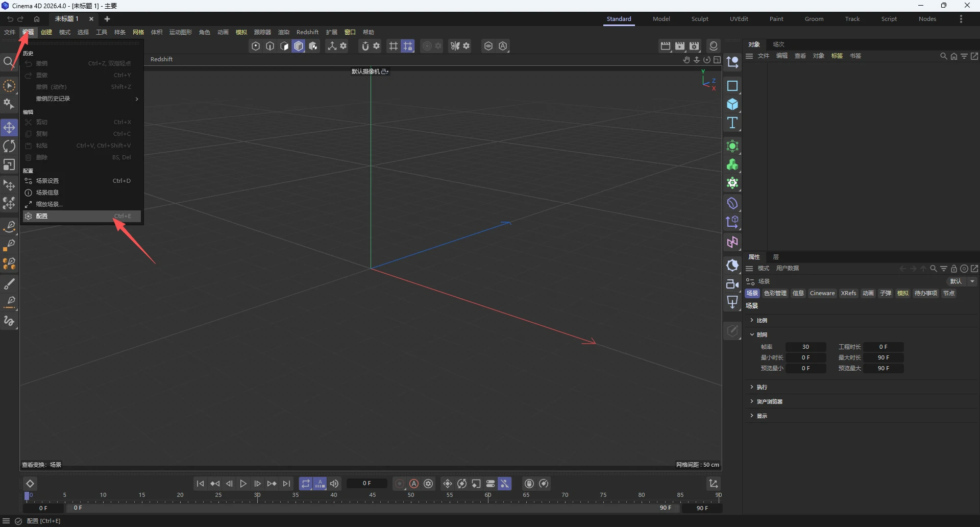Open the search magnifier in left toolbar
The image size is (980, 527).
tap(8, 62)
